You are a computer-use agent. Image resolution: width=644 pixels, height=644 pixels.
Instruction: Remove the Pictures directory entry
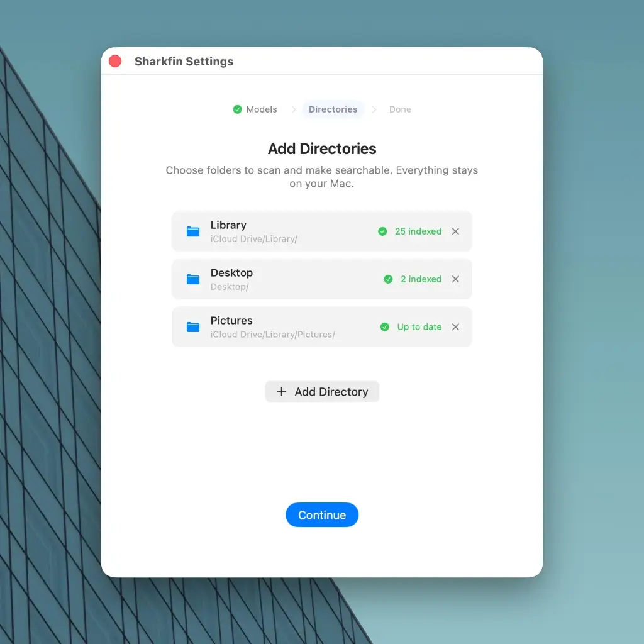(x=455, y=327)
